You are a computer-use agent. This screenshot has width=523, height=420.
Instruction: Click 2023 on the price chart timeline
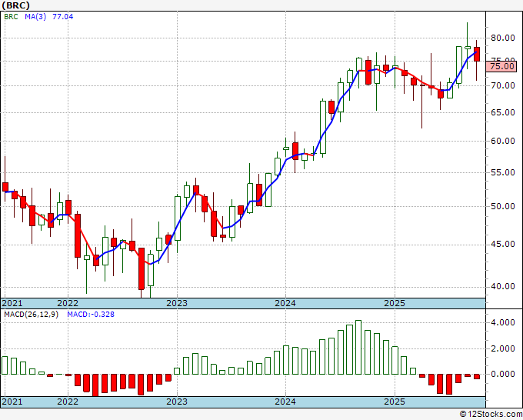pos(177,303)
